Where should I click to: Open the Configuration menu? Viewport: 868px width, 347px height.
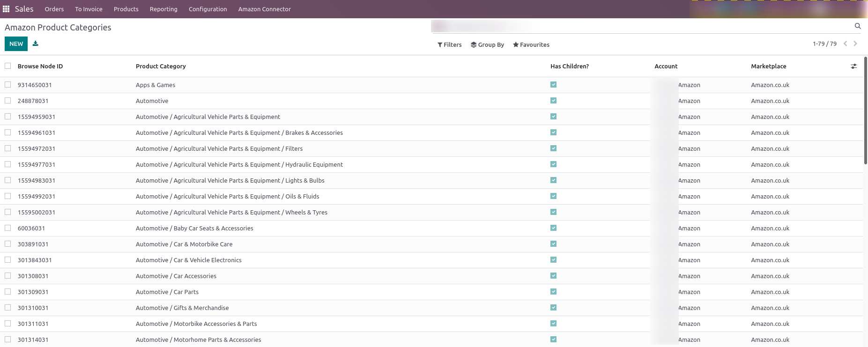click(208, 9)
